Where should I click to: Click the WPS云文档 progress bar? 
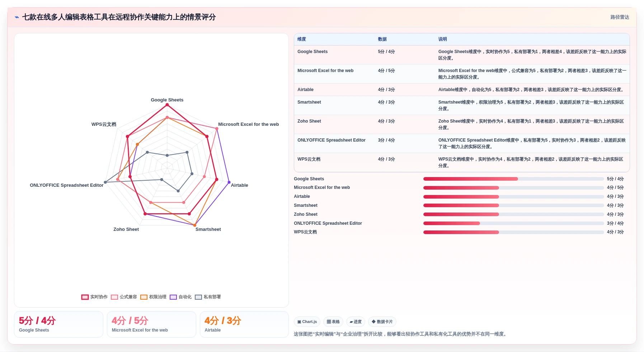click(513, 232)
